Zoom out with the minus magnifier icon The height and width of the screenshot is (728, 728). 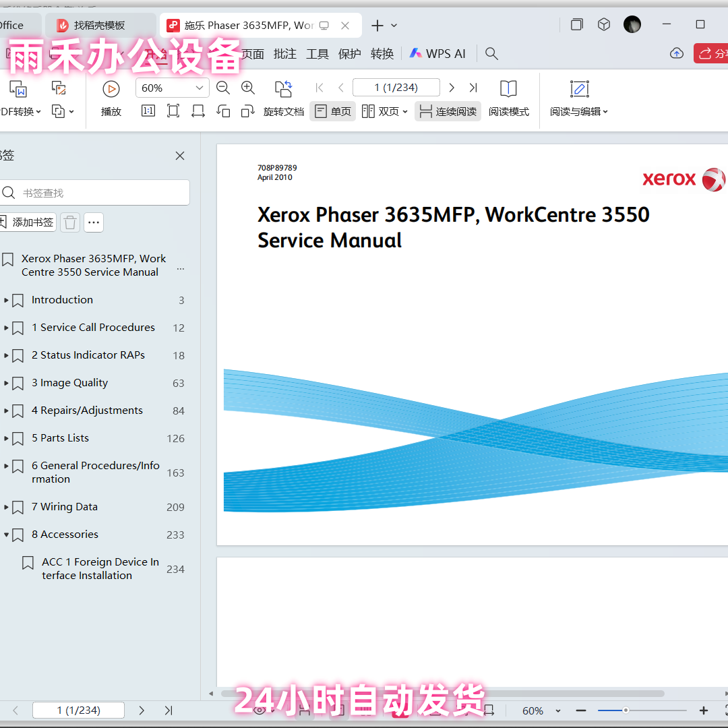[x=223, y=88]
